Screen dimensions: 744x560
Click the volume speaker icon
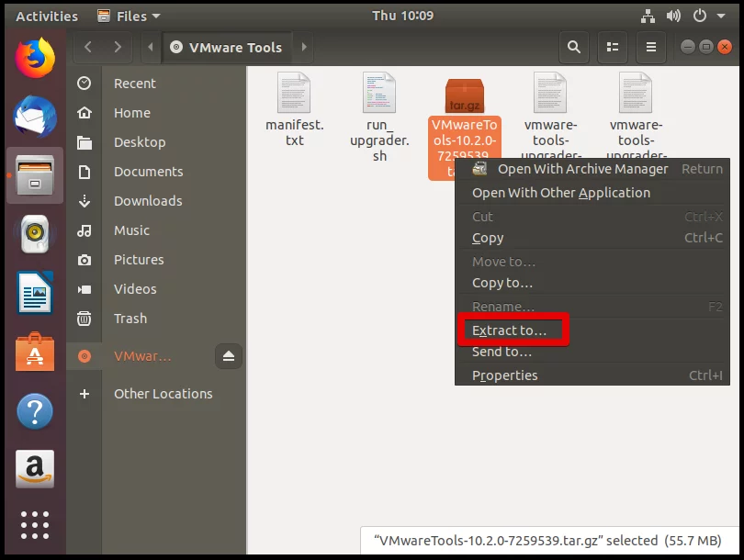(673, 17)
